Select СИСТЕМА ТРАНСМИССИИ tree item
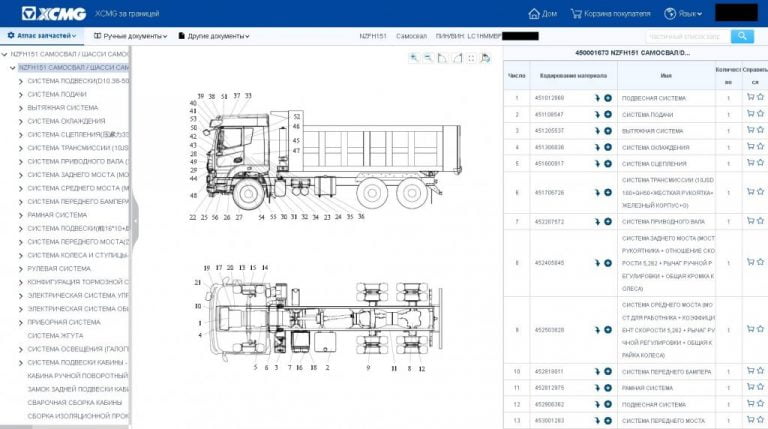 pyautogui.click(x=78, y=148)
